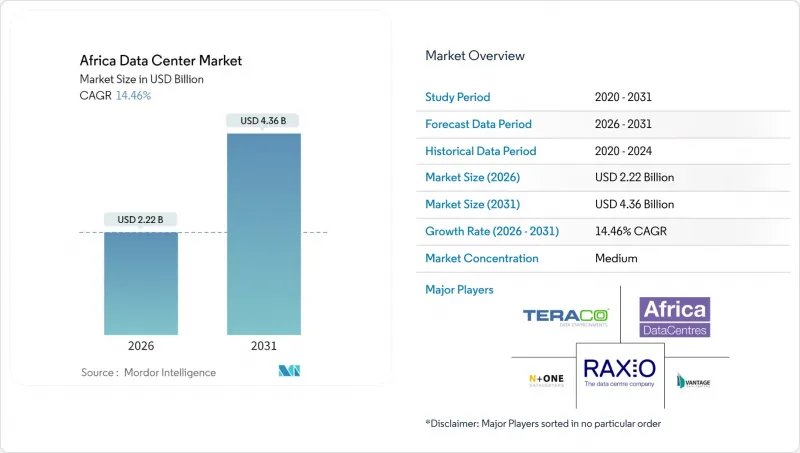The height and width of the screenshot is (453, 800).
Task: Click the Africa Data Center Market title
Action: [162, 61]
